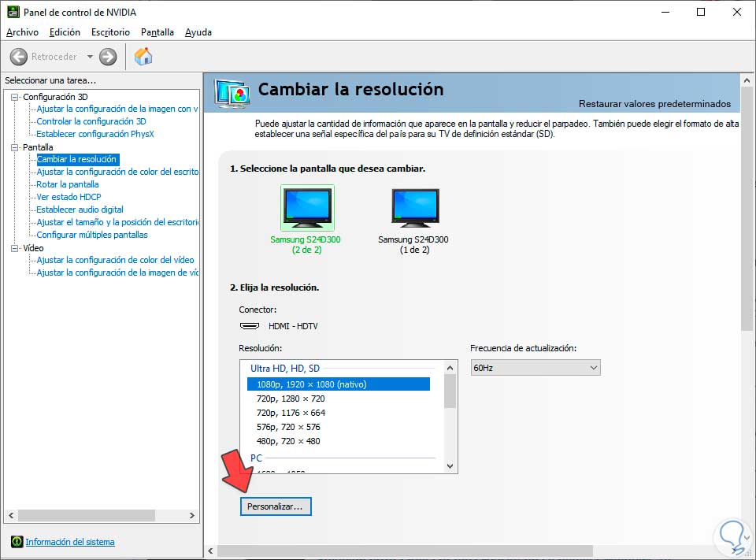Click the Pantalla tree category label
Screen dimensions: 756x560
point(38,147)
